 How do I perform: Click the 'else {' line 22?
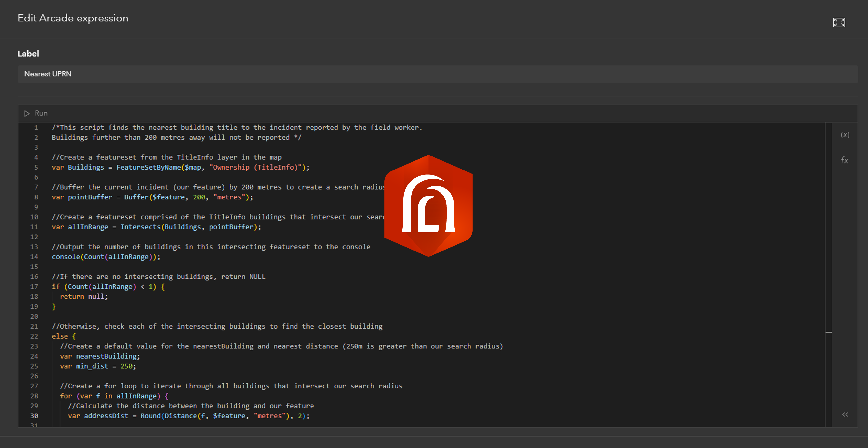coord(64,336)
